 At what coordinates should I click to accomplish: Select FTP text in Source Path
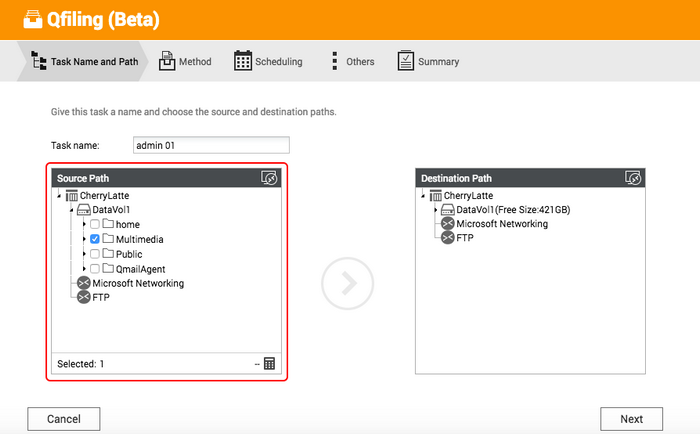[x=101, y=297]
